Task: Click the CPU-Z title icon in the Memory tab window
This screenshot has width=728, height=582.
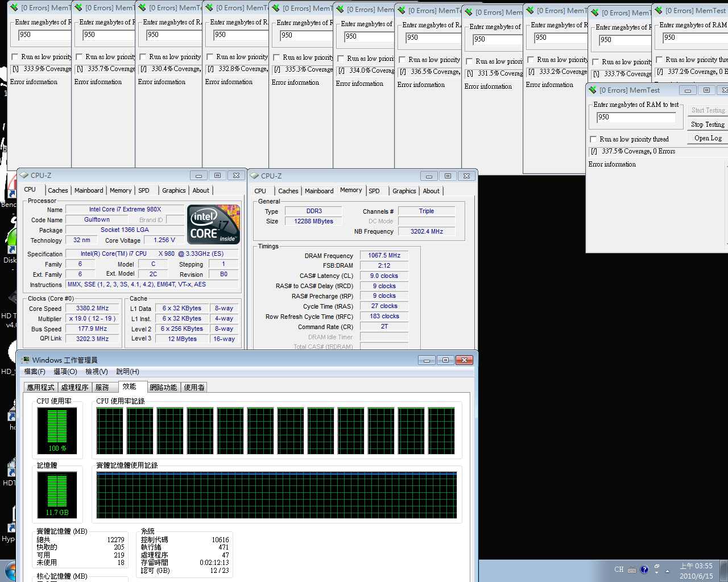Action: click(x=254, y=176)
